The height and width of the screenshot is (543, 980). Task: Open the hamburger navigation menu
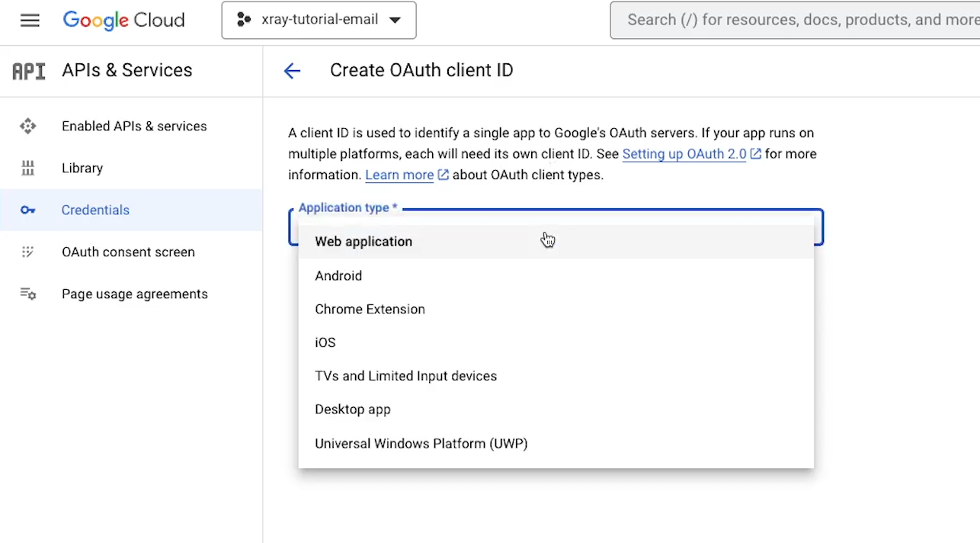30,21
